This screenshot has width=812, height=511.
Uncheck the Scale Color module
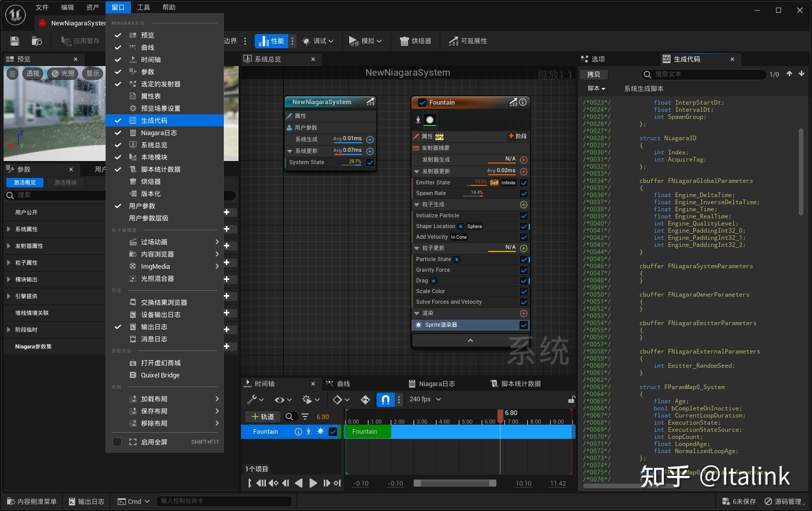[x=524, y=291]
